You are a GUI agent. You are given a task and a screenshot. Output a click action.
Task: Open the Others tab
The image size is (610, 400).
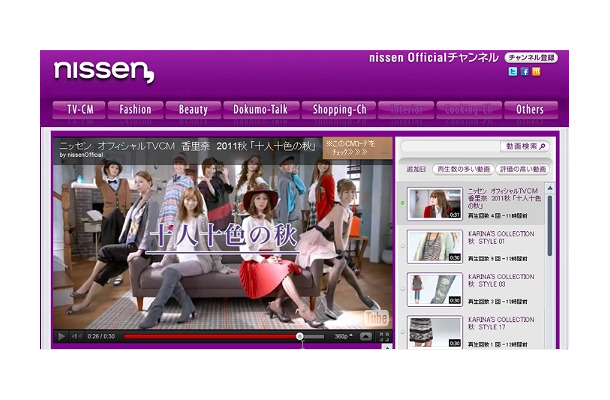coord(530,110)
